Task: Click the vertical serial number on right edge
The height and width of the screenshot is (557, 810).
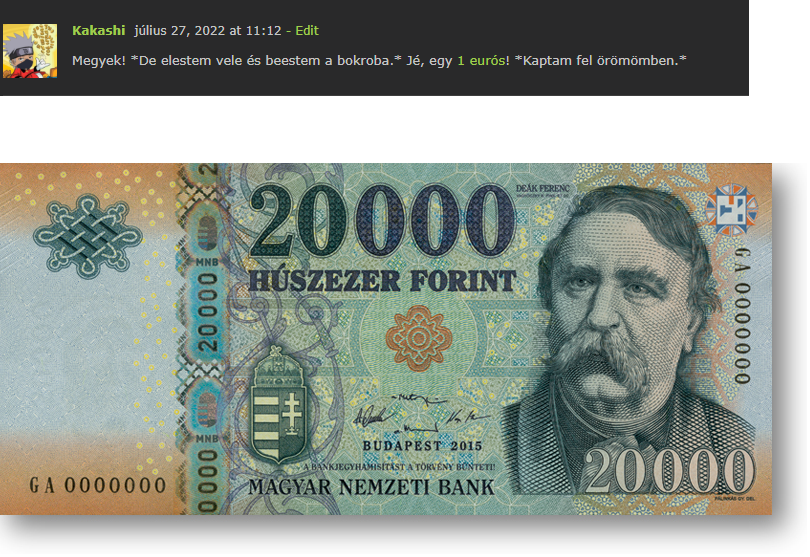Action: pyautogui.click(x=742, y=315)
